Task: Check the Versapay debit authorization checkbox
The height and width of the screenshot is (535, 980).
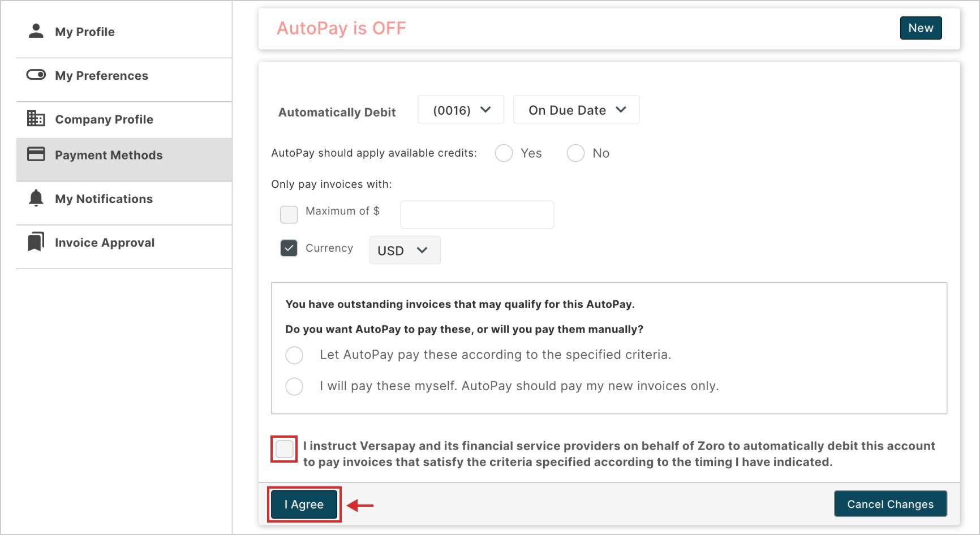Action: [284, 449]
